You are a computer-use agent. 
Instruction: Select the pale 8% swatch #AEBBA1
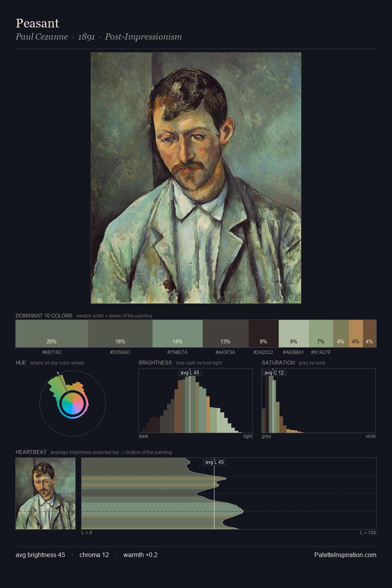coord(294,334)
